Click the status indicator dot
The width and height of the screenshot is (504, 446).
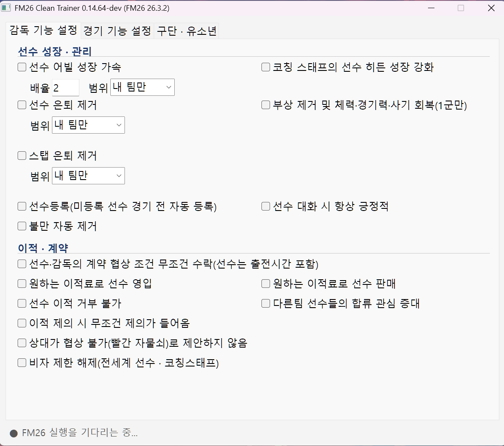[x=13, y=434]
